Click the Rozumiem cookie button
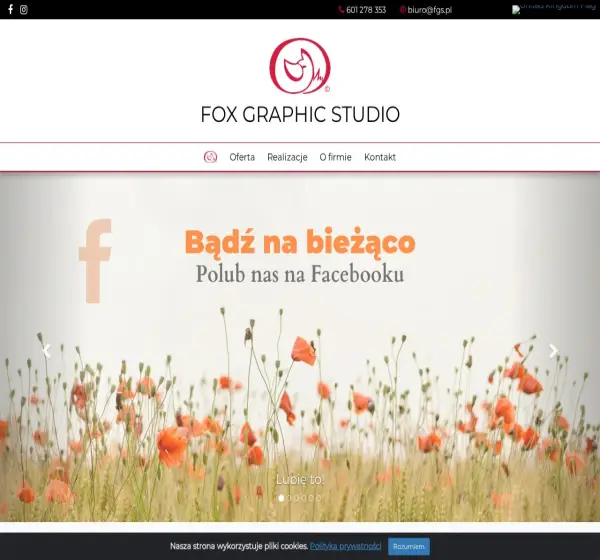The image size is (600, 560). pos(409,546)
